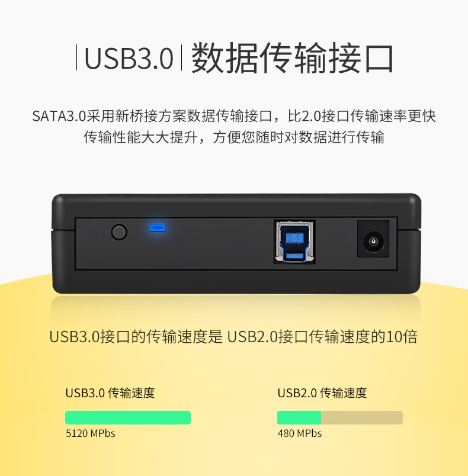Click the blue USB 3.0 Type-B port
The image size is (468, 476).
pos(294,242)
